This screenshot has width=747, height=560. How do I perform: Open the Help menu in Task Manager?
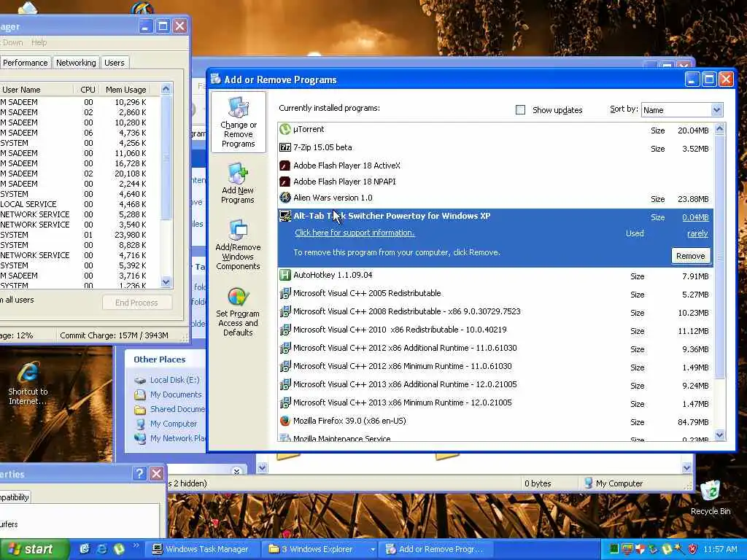(x=39, y=43)
